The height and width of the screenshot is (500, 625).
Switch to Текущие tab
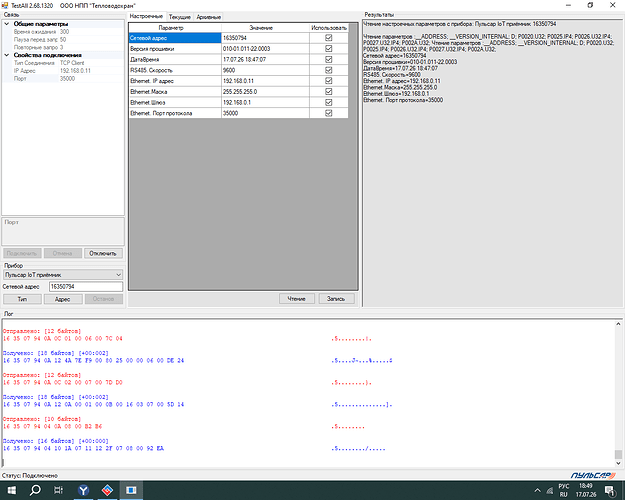(x=179, y=17)
